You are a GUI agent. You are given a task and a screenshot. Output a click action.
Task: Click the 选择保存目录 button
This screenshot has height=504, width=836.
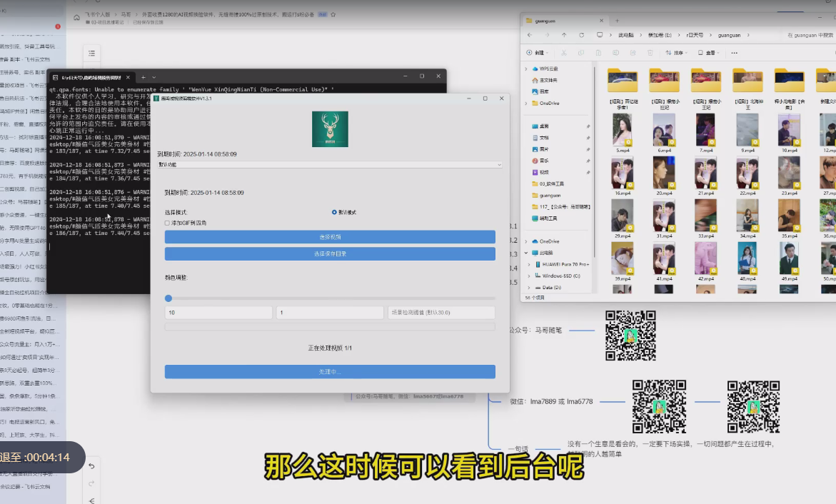(330, 253)
